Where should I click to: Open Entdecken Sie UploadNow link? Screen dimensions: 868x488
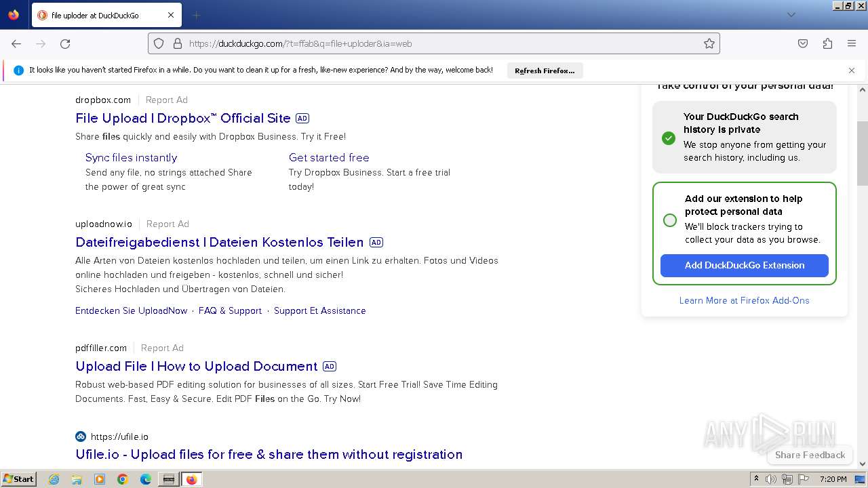pyautogui.click(x=131, y=310)
